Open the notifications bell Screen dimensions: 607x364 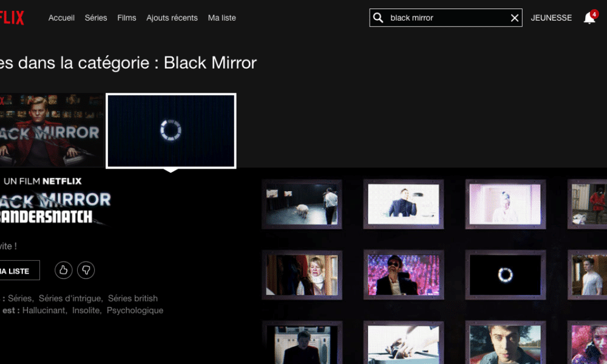(x=589, y=18)
